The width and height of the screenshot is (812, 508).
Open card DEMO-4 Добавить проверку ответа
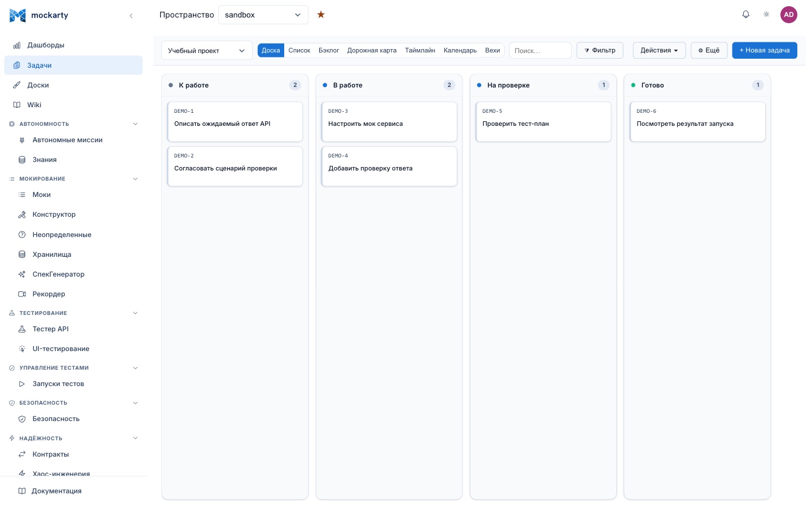pos(389,166)
